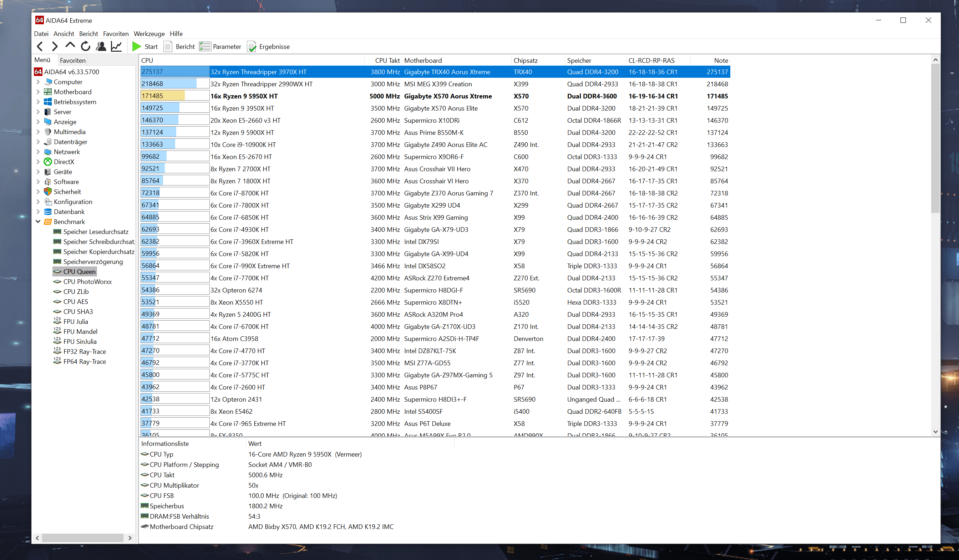Collapse the Benchmark tree node
This screenshot has width=959, height=560.
[38, 222]
